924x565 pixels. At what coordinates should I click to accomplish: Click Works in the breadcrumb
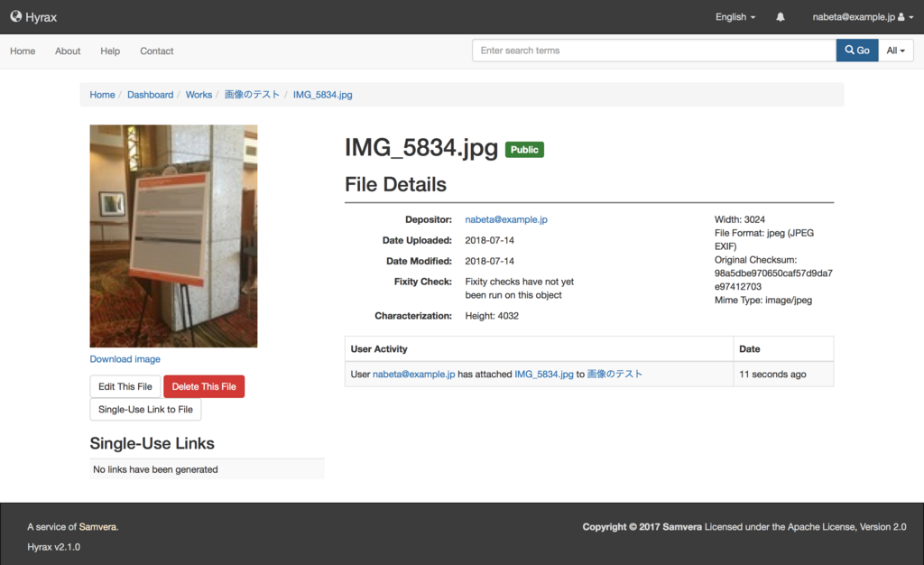click(199, 95)
